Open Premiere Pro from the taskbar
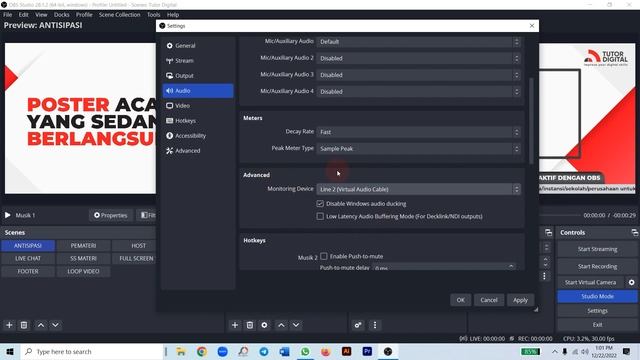 [367, 351]
